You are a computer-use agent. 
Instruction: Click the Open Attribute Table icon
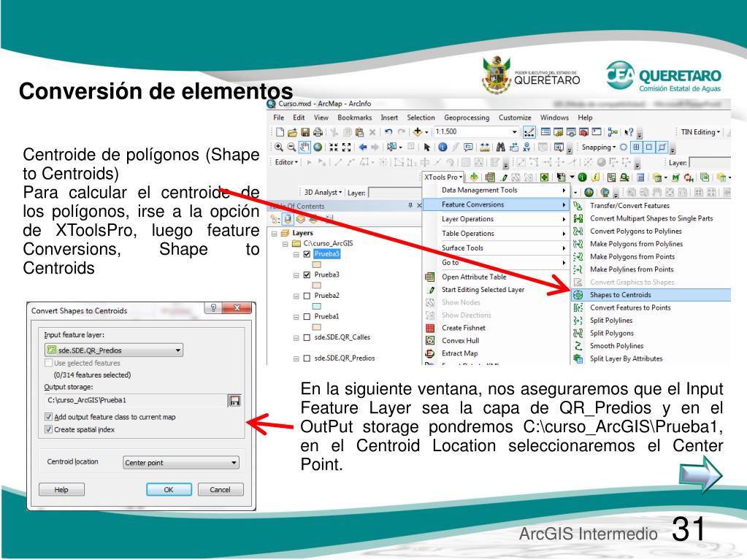(x=429, y=277)
